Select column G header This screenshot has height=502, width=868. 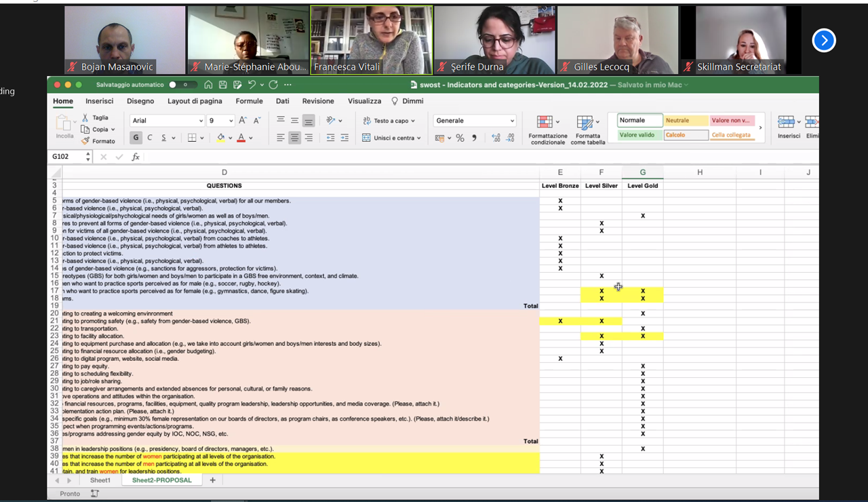[642, 172]
